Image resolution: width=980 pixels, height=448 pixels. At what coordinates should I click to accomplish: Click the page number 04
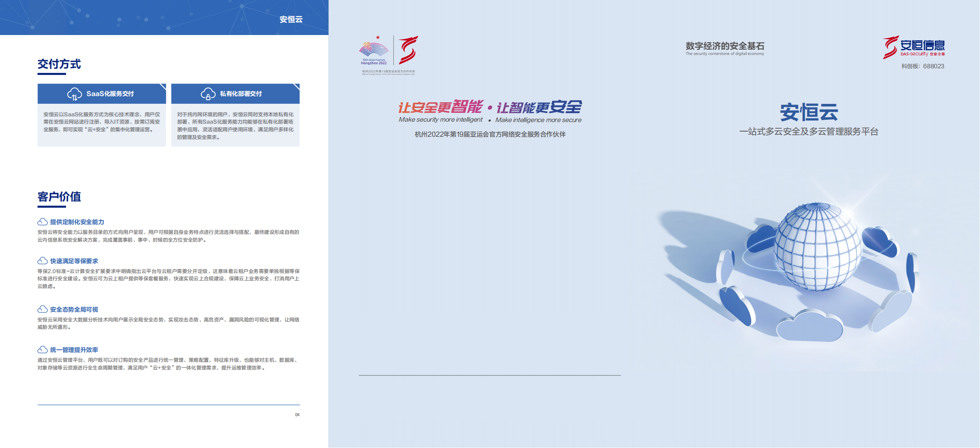pyautogui.click(x=297, y=415)
